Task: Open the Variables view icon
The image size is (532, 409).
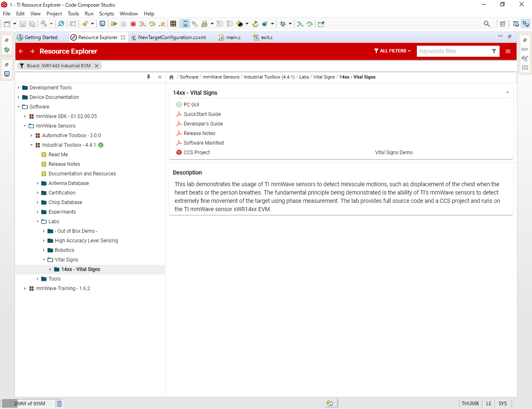Action: tap(525, 49)
